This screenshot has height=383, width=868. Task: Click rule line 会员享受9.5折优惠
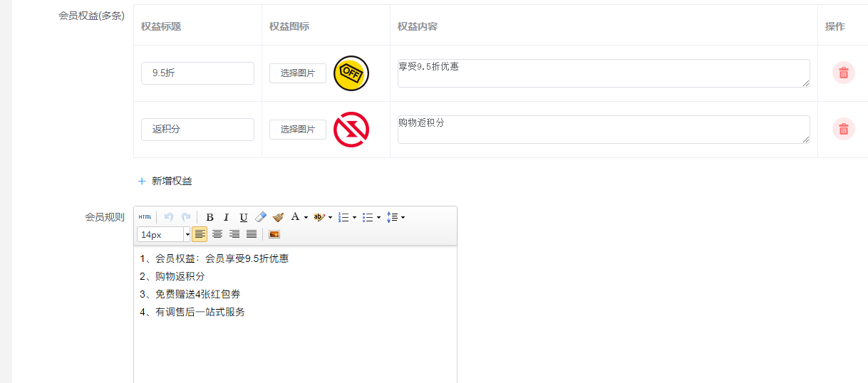247,258
